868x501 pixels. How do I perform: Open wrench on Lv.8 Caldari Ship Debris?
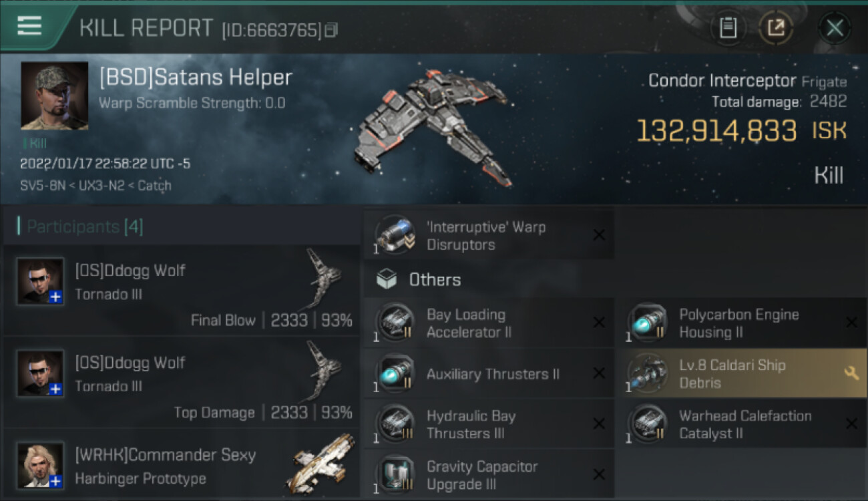[851, 373]
